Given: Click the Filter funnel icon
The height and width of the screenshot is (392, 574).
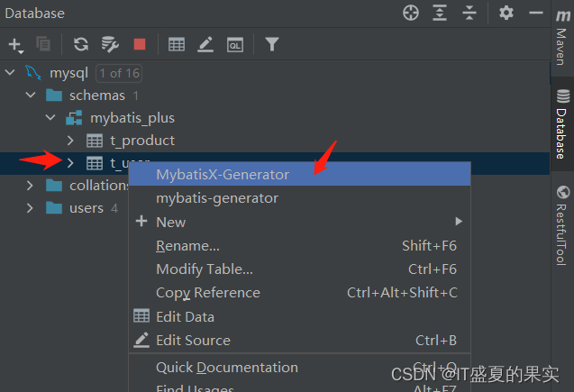Looking at the screenshot, I should pos(272,44).
